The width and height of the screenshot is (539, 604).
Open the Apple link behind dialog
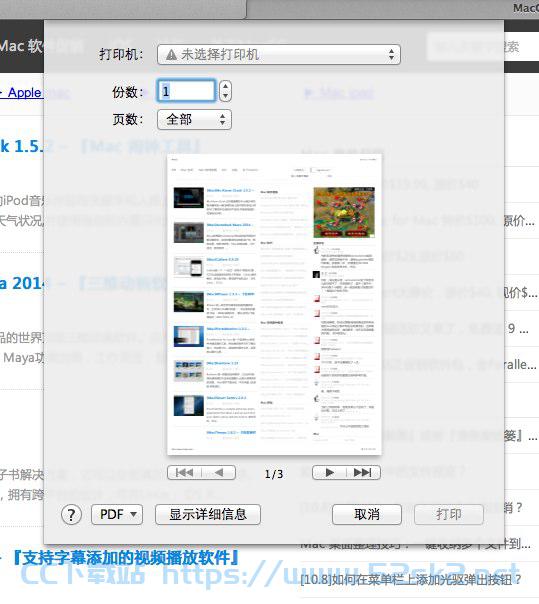point(22,93)
